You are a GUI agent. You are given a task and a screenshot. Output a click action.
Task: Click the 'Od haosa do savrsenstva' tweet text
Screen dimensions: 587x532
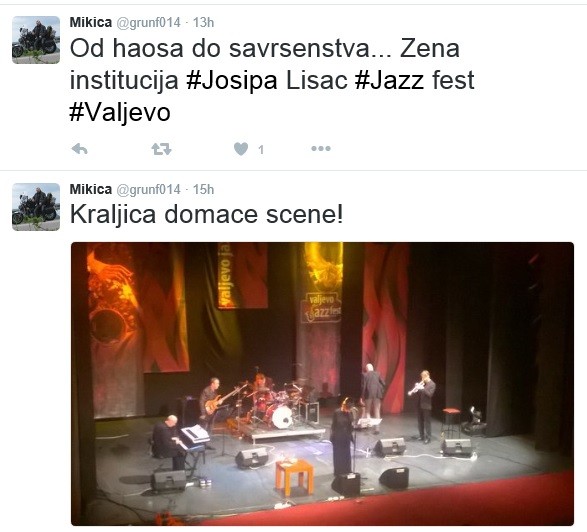click(x=231, y=49)
